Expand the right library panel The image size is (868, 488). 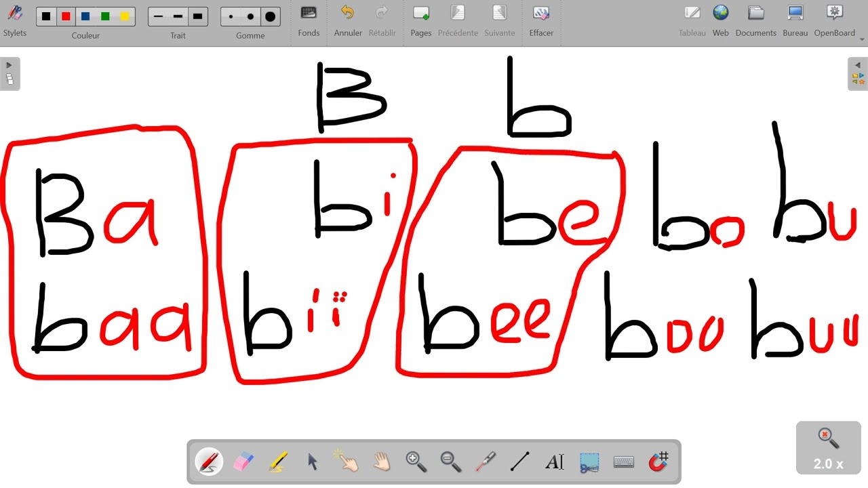tap(858, 73)
